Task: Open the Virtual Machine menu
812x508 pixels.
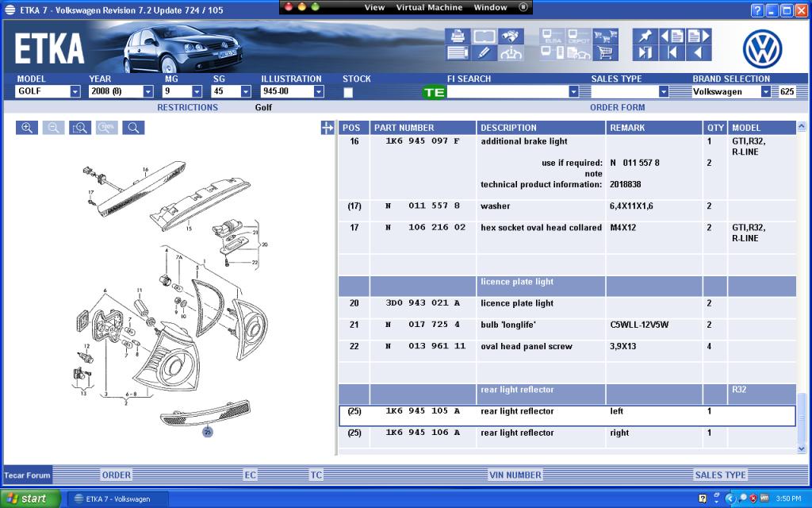Action: point(429,7)
